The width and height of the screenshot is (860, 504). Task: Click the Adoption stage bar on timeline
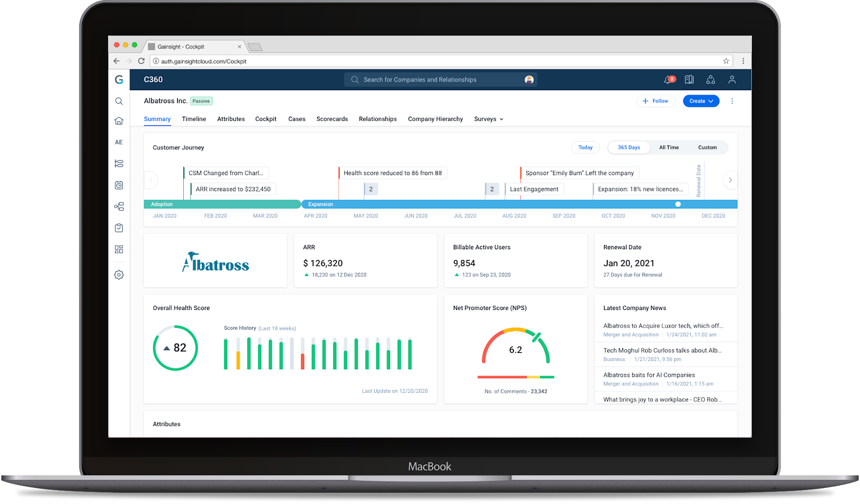click(222, 204)
